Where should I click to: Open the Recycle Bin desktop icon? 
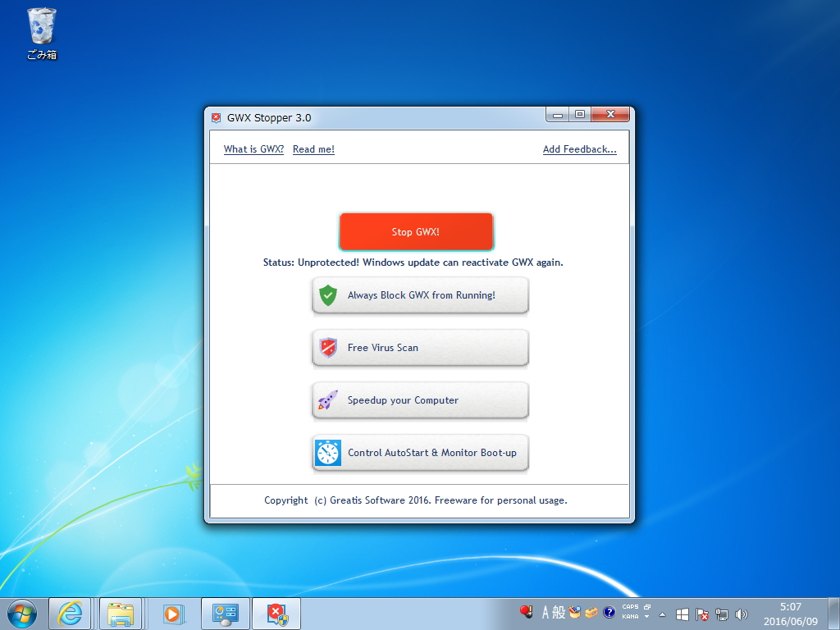coord(42,34)
